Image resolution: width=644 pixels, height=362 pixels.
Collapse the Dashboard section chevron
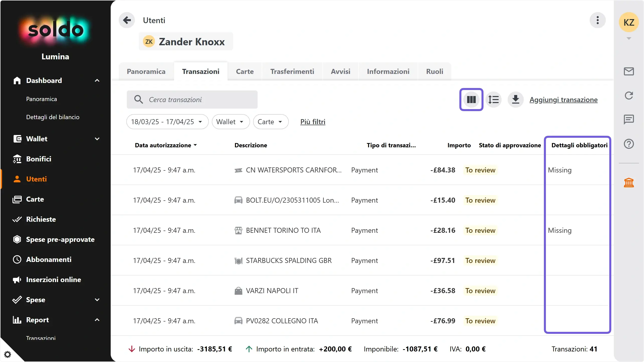[97, 80]
